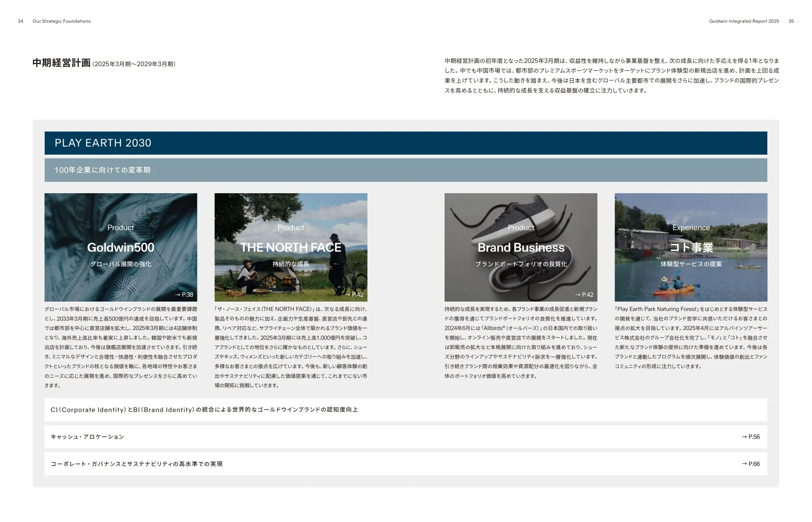This screenshot has height=522, width=812.
Task: Click the 100年企業に向けての変革期 banner
Action: (406, 170)
